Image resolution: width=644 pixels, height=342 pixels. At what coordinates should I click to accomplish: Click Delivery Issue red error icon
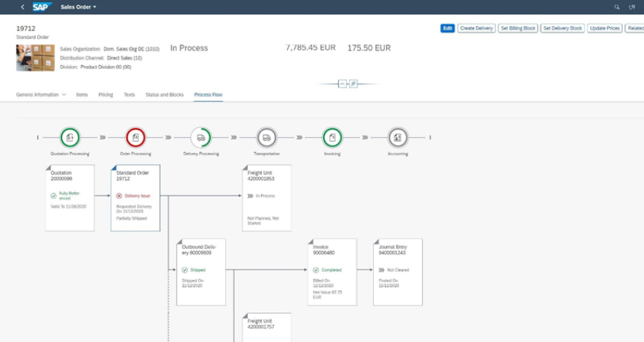pyautogui.click(x=119, y=196)
